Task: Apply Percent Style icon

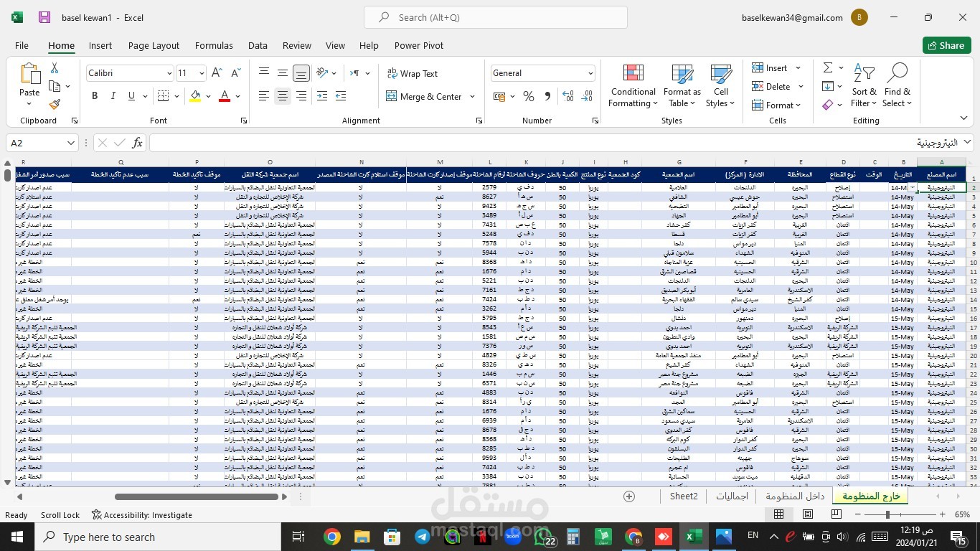Action: (x=529, y=96)
